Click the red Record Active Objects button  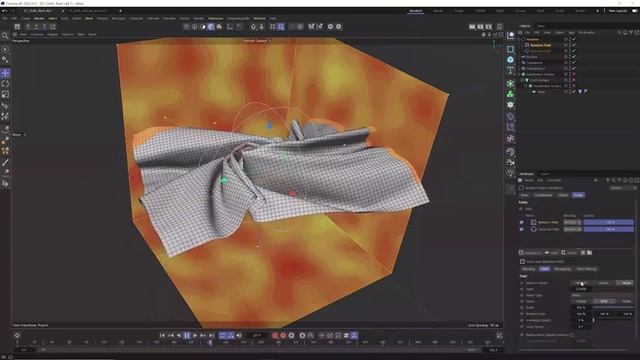click(275, 336)
